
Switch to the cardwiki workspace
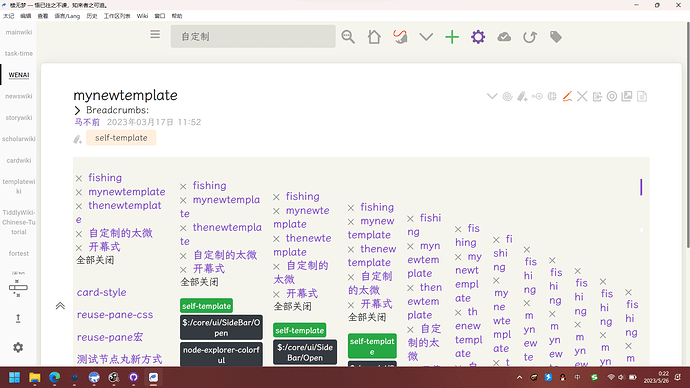(18, 160)
